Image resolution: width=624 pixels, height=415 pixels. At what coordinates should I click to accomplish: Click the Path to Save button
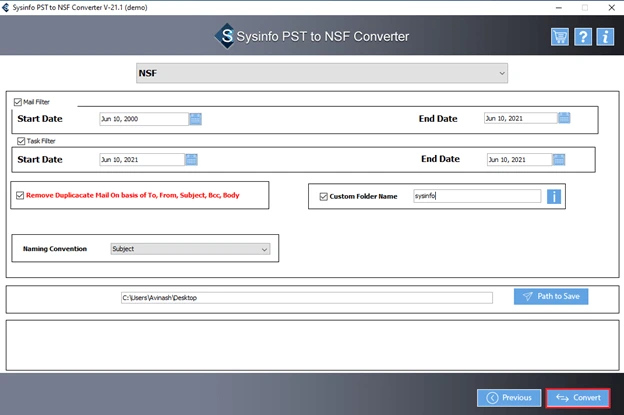click(551, 296)
